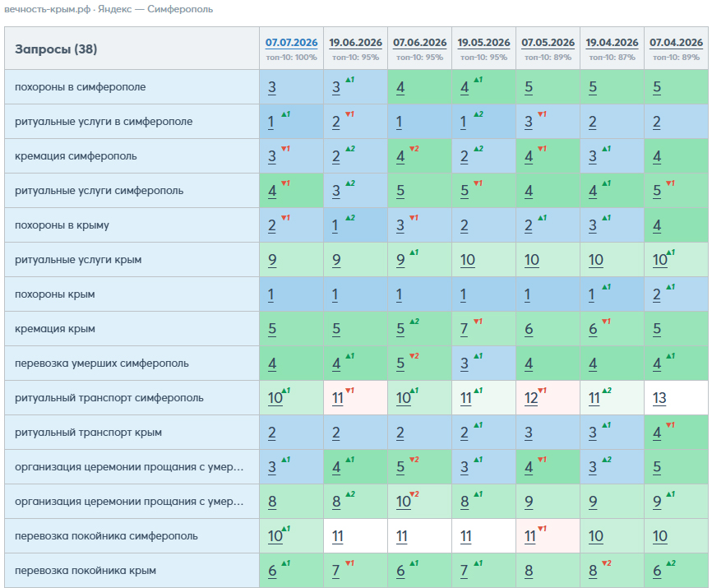Click query 'похороны в крыму'
712x588 pixels.
click(x=62, y=225)
